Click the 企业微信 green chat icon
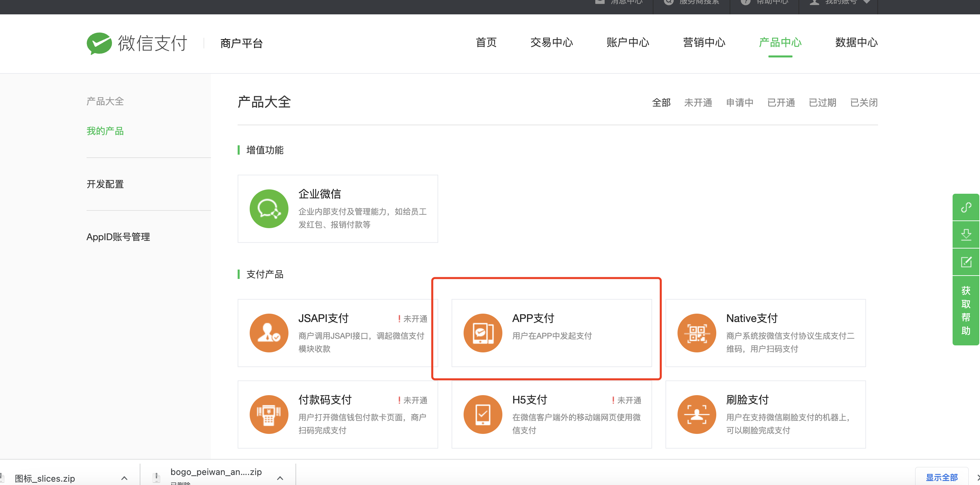 (269, 209)
